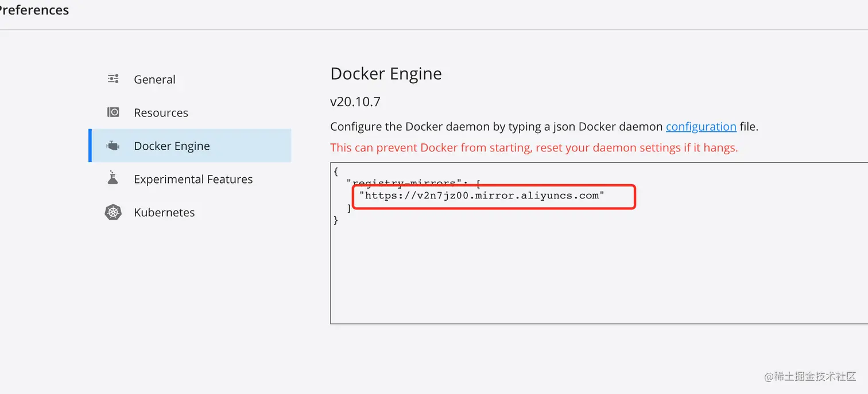Go to the Kubernetes settings
This screenshot has height=394, width=868.
[x=164, y=213]
